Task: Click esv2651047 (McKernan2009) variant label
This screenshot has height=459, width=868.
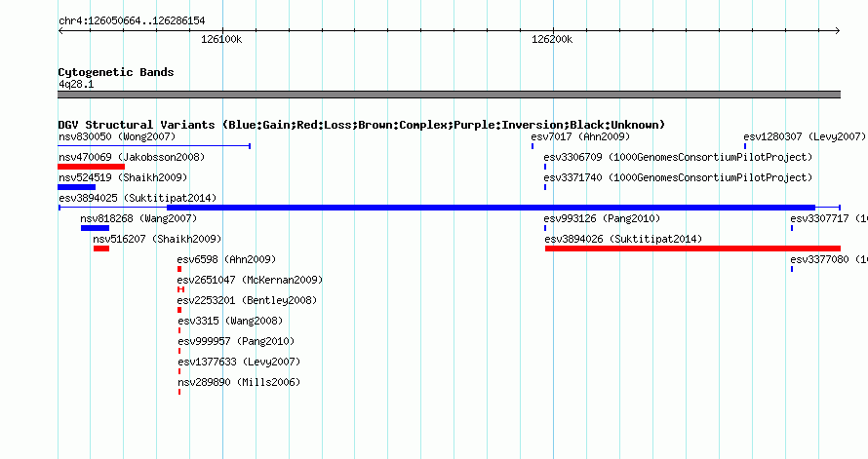Action: point(250,280)
